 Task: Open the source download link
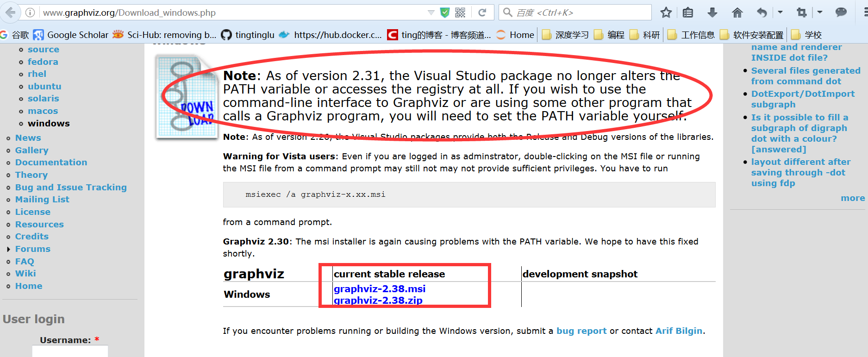click(44, 50)
